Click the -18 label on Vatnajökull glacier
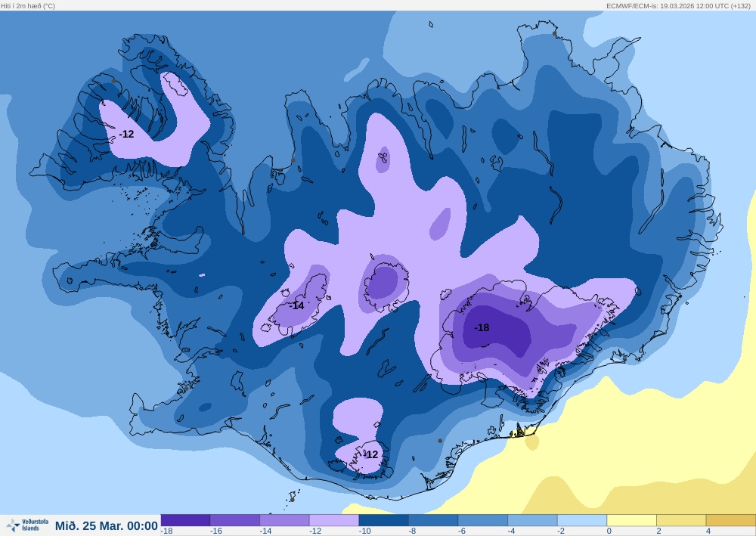The width and height of the screenshot is (756, 536). pos(482,328)
